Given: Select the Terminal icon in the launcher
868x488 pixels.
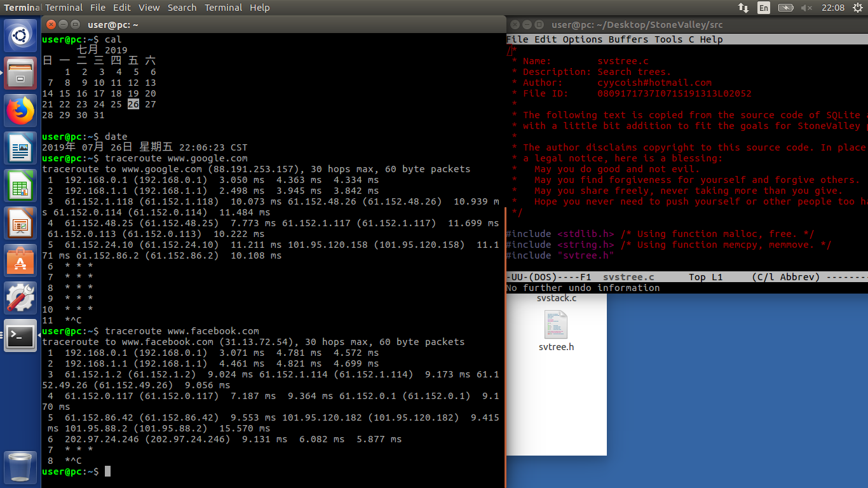Looking at the screenshot, I should coord(20,335).
